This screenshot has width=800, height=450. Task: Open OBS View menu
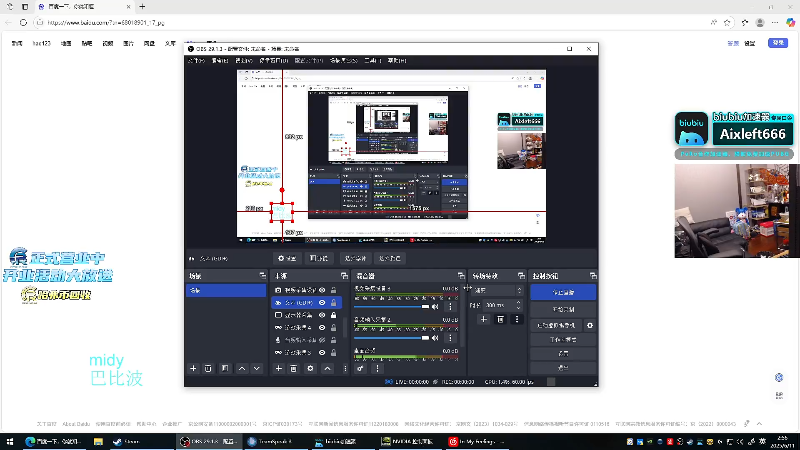[x=244, y=60]
